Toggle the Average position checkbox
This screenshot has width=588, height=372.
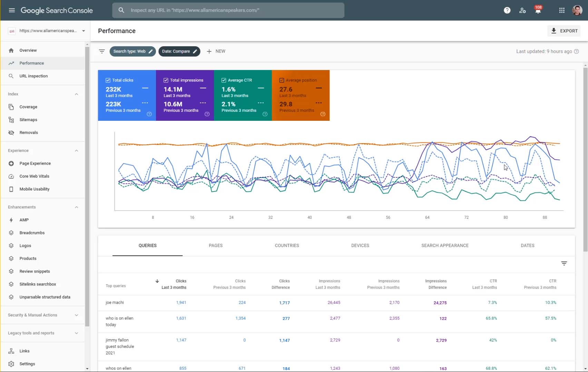[x=282, y=80]
